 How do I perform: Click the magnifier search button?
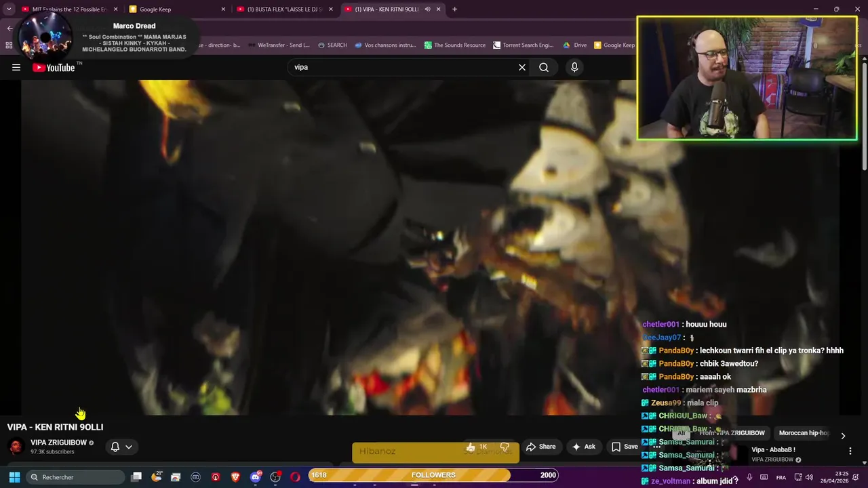pyautogui.click(x=544, y=67)
